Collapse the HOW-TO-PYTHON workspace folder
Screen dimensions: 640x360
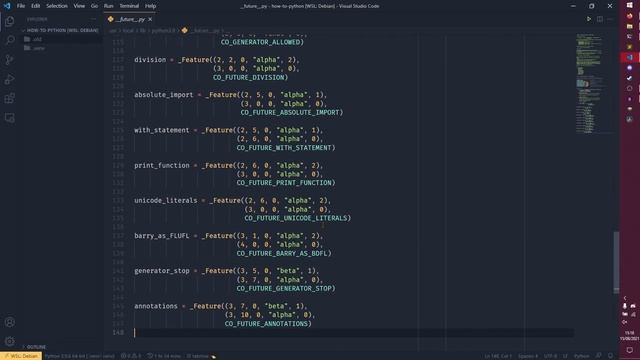(61, 30)
